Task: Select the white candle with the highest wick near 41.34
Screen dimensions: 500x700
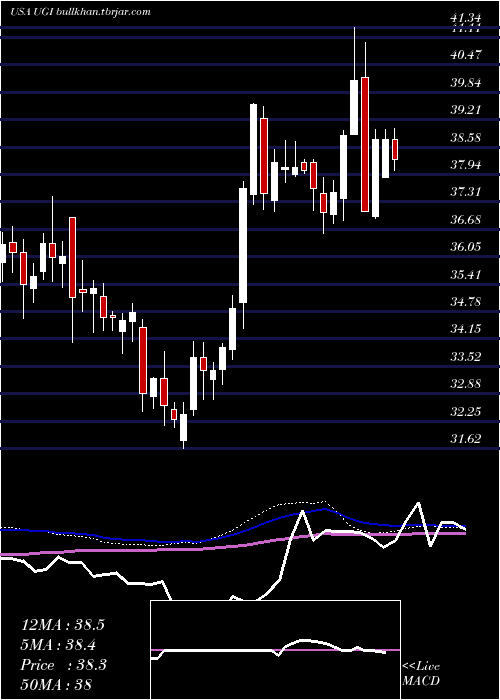Action: point(354,107)
